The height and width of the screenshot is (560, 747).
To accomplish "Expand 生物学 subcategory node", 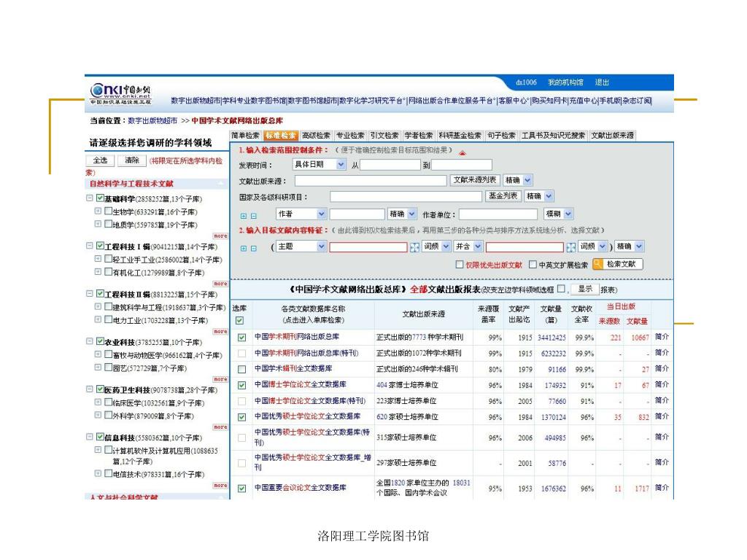I will (98, 211).
